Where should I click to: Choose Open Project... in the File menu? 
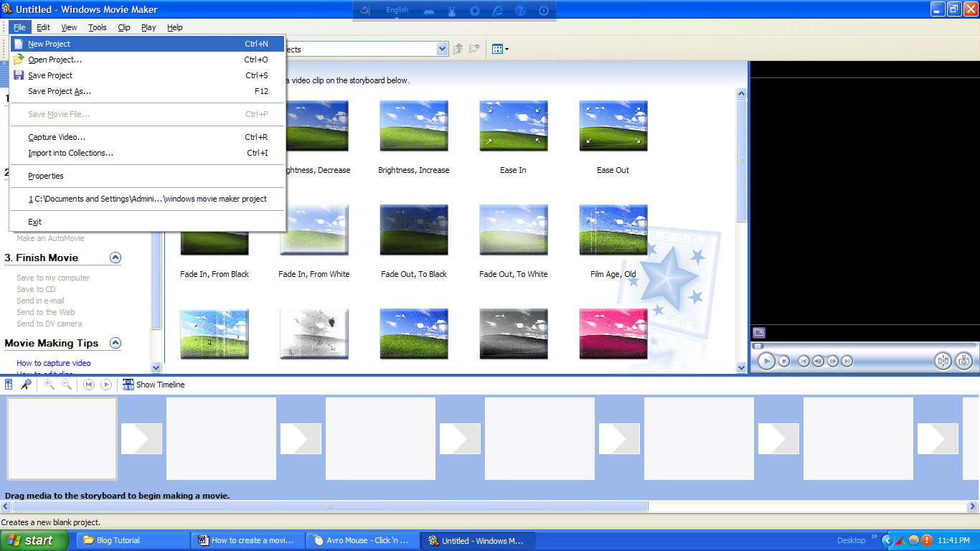pos(148,60)
